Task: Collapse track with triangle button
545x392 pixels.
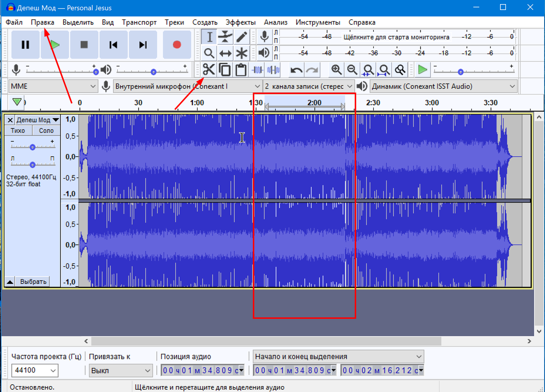Action: (x=10, y=282)
